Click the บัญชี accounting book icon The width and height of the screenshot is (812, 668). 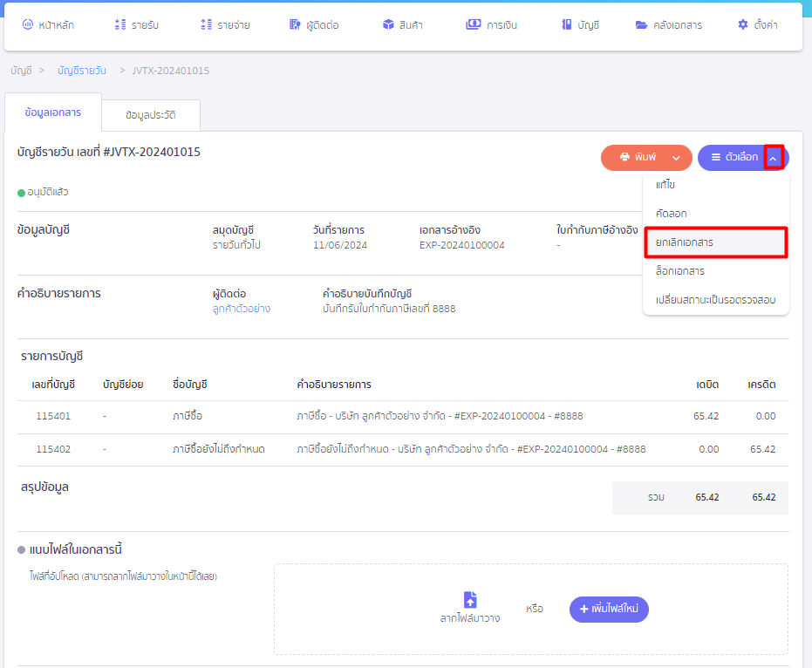coord(567,24)
